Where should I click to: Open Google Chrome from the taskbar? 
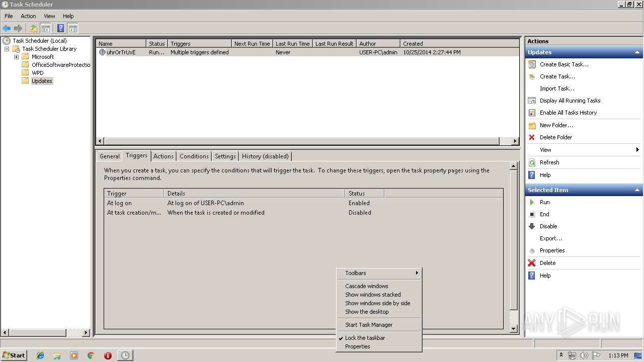(x=91, y=355)
